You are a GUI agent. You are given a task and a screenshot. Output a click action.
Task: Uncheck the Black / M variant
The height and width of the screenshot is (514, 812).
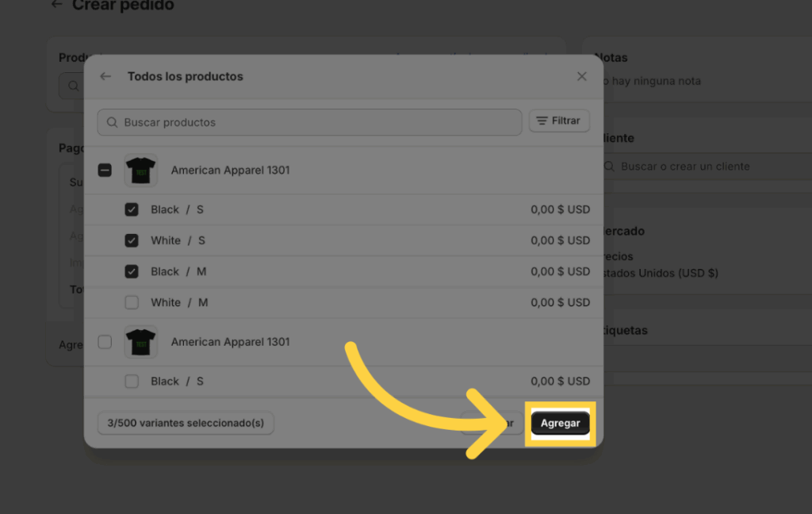[x=132, y=271]
